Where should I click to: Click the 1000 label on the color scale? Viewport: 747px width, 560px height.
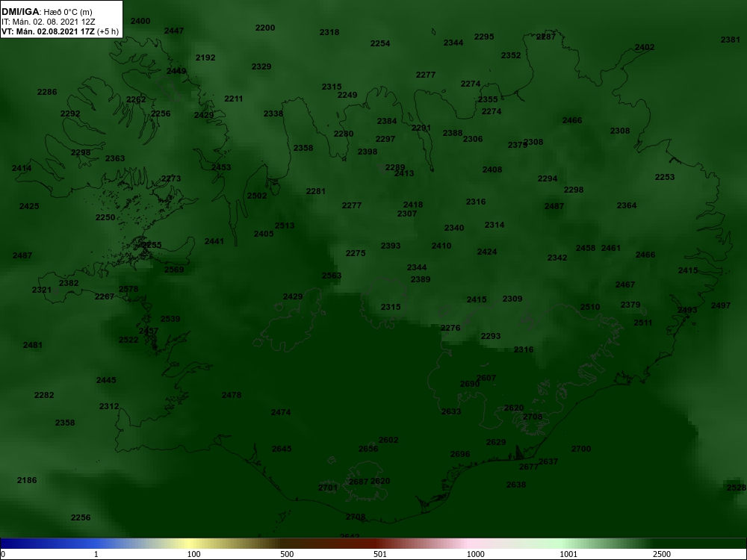475,554
